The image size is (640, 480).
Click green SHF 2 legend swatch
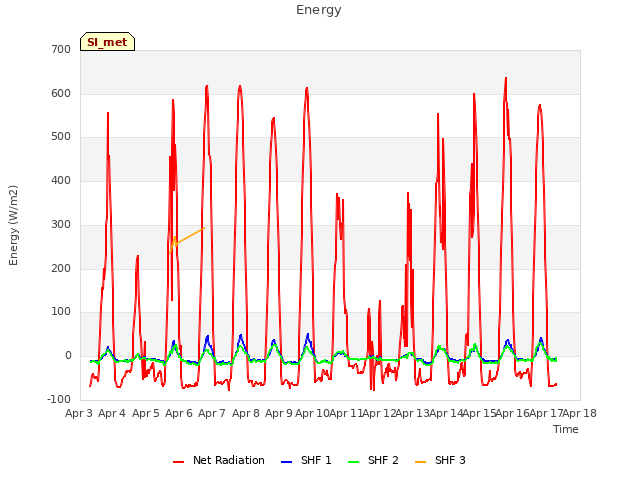353,462
